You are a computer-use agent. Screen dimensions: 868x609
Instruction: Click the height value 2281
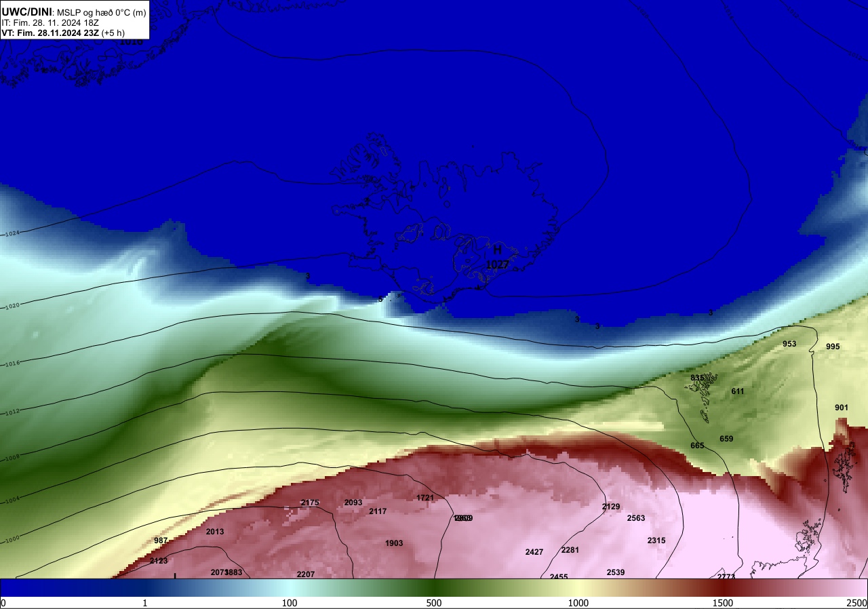(570, 550)
